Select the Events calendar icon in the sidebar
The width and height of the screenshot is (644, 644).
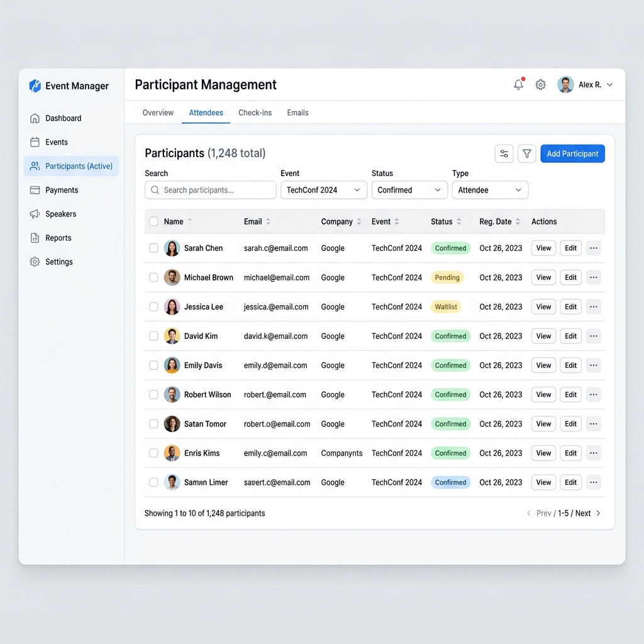point(35,142)
